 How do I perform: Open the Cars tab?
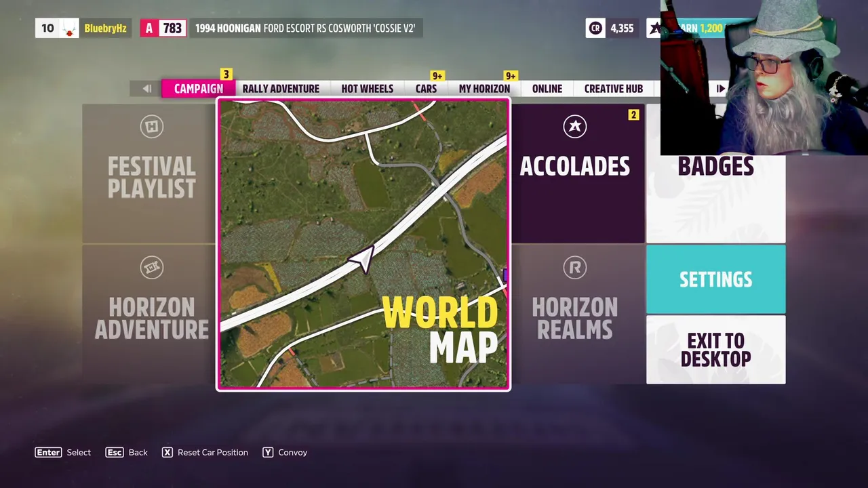coord(426,89)
